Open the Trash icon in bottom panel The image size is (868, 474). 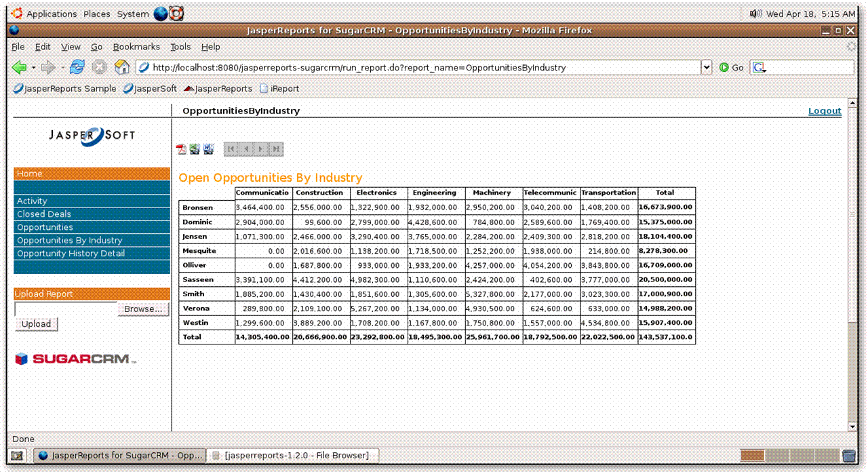coord(849,456)
